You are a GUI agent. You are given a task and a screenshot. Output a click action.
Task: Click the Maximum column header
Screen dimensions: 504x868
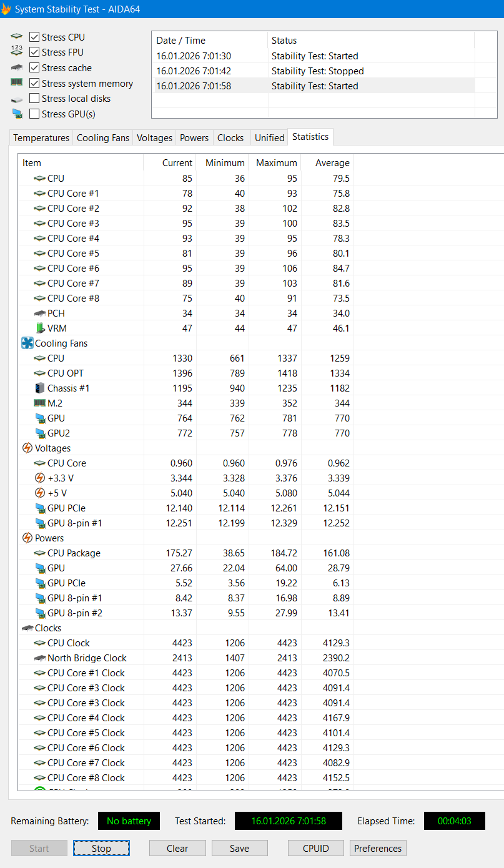pyautogui.click(x=275, y=162)
